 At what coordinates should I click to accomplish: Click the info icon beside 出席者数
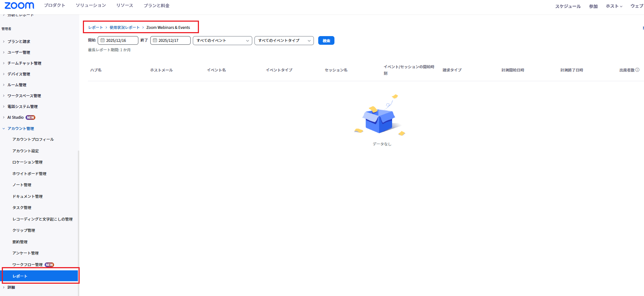pos(637,70)
